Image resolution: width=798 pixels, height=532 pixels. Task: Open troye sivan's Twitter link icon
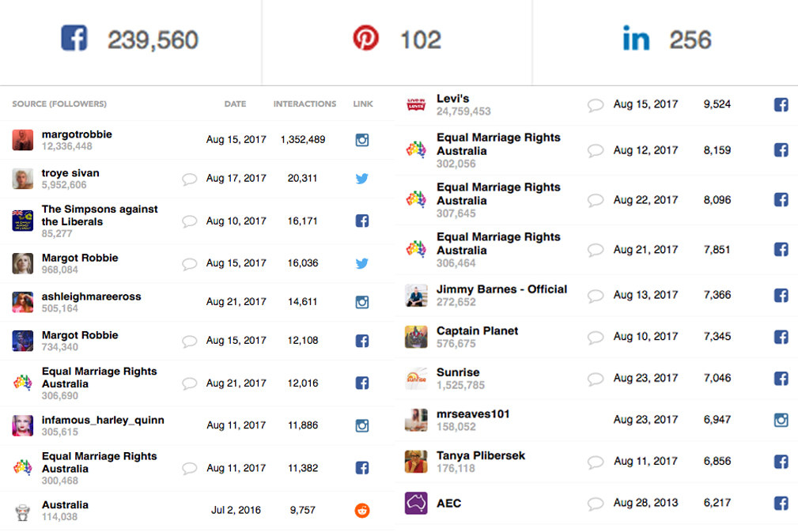(x=362, y=179)
